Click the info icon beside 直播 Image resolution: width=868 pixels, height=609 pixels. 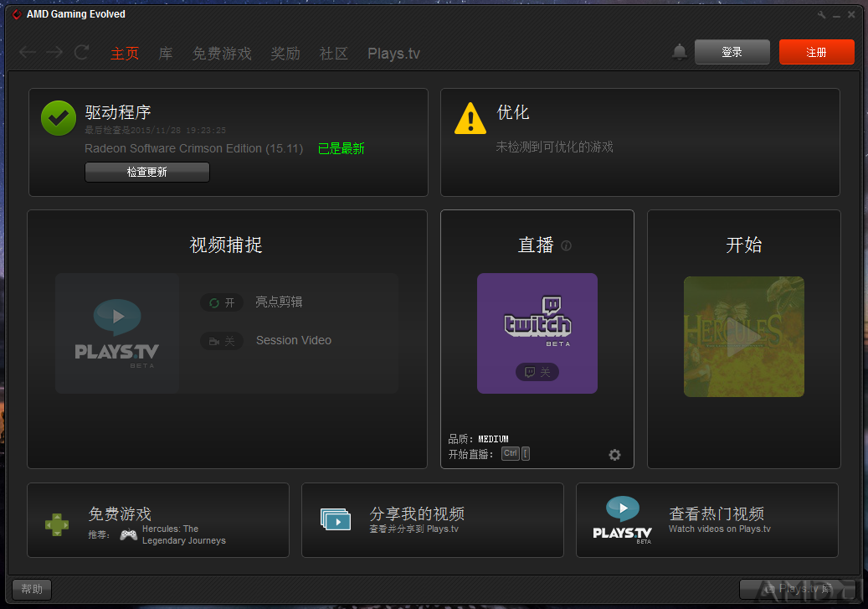(x=566, y=245)
